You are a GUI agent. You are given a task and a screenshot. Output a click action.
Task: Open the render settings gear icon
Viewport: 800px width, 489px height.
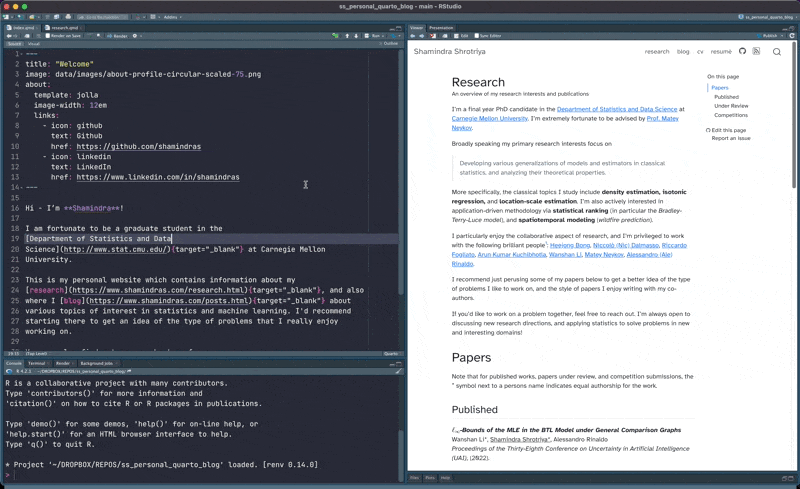(135, 36)
